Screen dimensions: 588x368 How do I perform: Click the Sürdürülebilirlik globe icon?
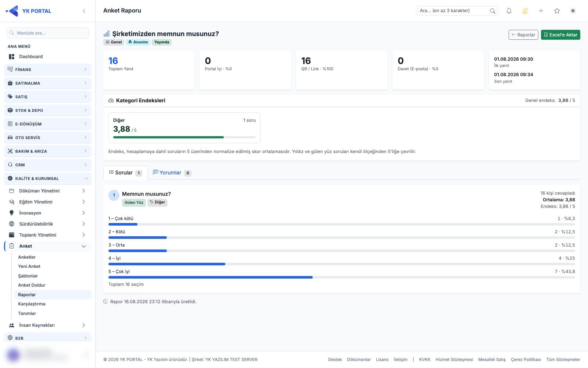tap(11, 224)
